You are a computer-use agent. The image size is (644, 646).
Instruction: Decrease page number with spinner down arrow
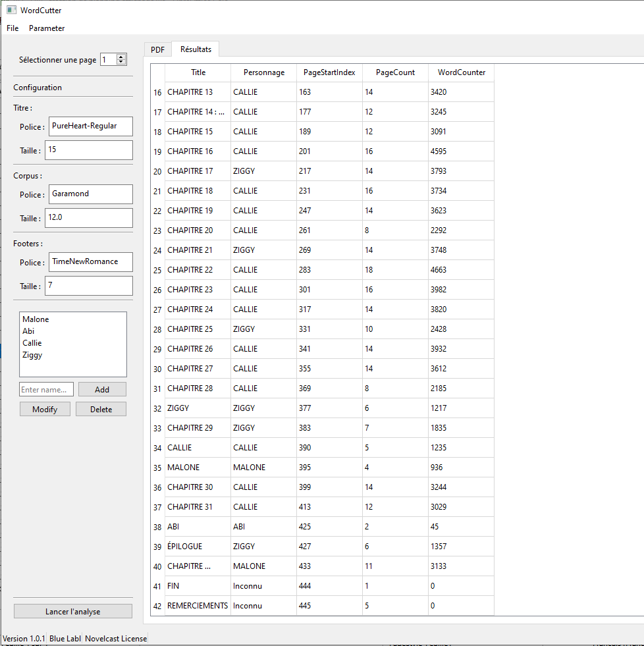click(x=121, y=63)
